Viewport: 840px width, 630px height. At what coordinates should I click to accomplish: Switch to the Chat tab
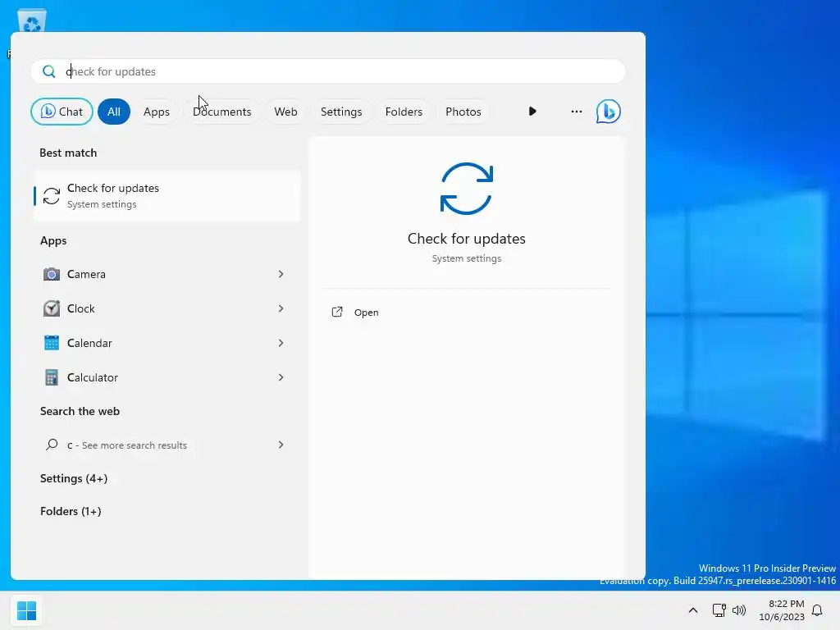click(62, 112)
